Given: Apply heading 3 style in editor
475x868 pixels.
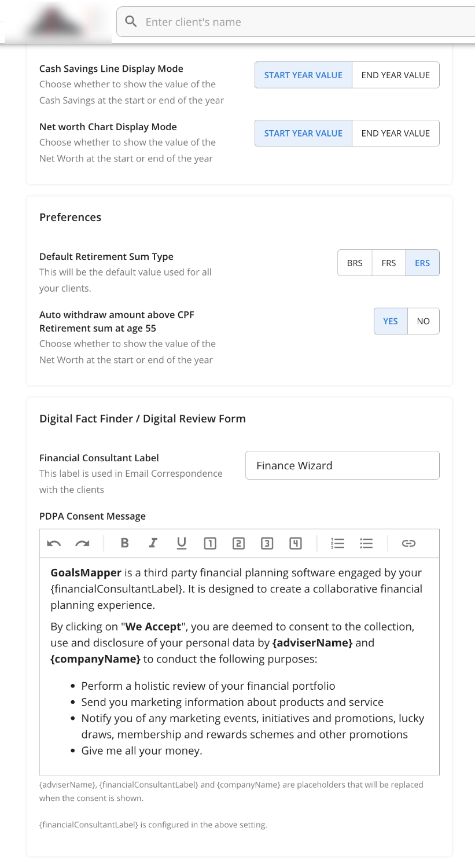Looking at the screenshot, I should tap(267, 543).
